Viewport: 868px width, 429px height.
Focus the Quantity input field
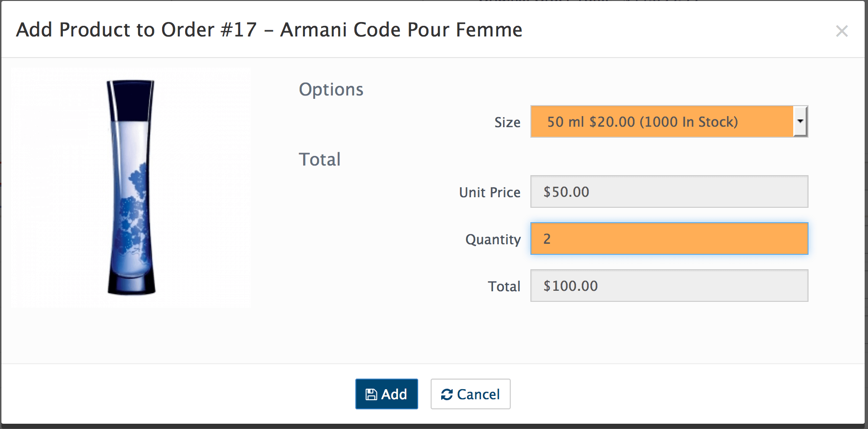coord(669,238)
